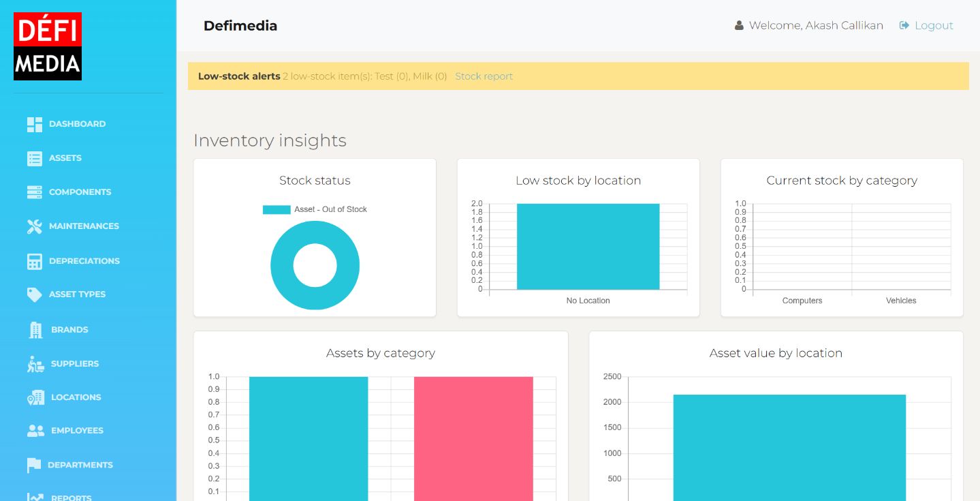Click the pink bar in Assets by category

click(x=473, y=438)
